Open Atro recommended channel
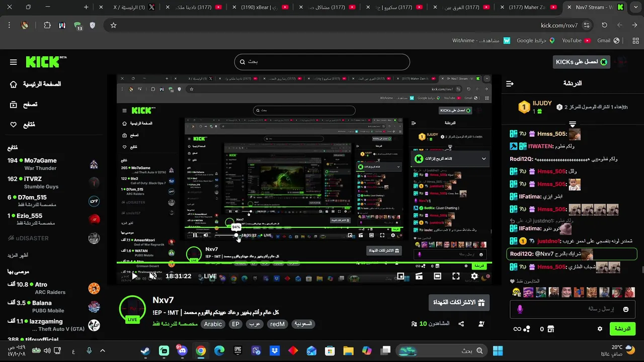This screenshot has width=644, height=362. 53,288
